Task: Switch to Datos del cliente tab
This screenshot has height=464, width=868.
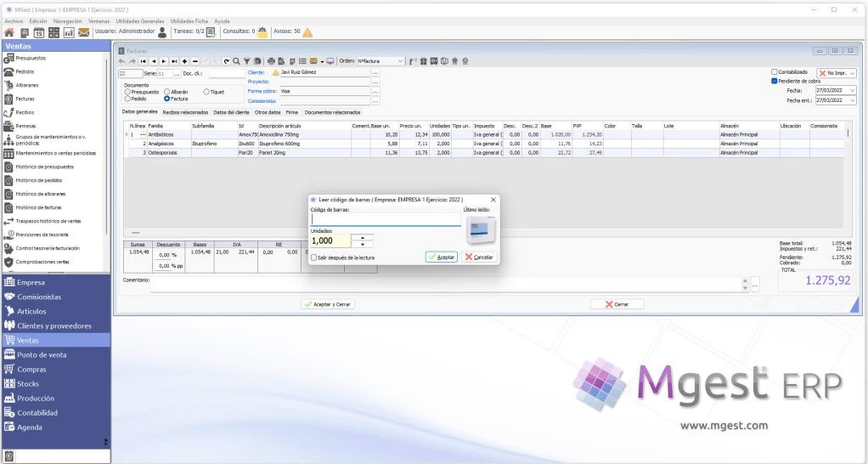Action: click(x=231, y=112)
